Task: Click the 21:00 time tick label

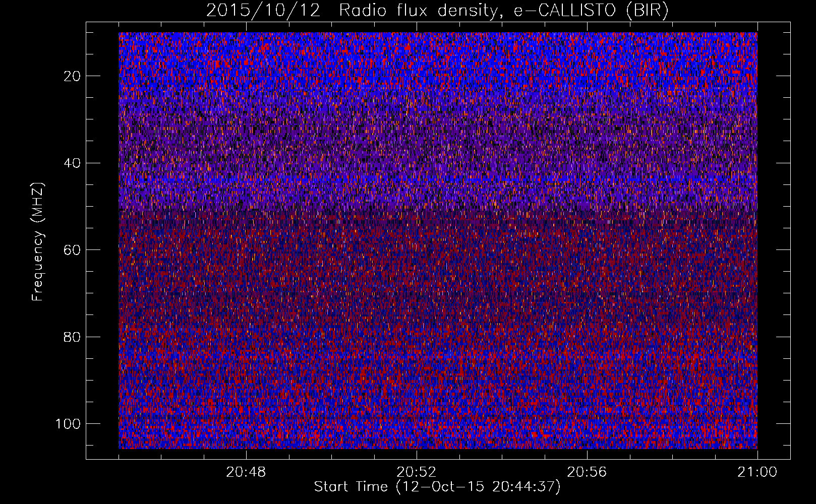Action: (757, 472)
